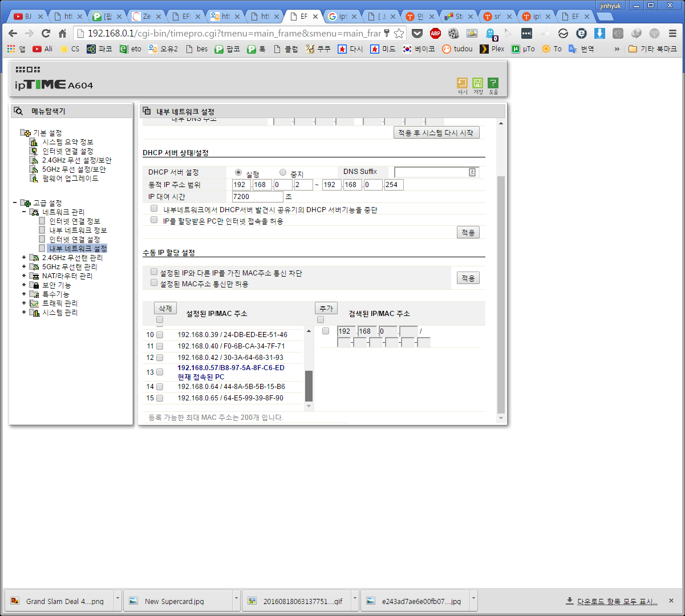Open 인터넷 연결 정보 menu item

click(x=75, y=221)
